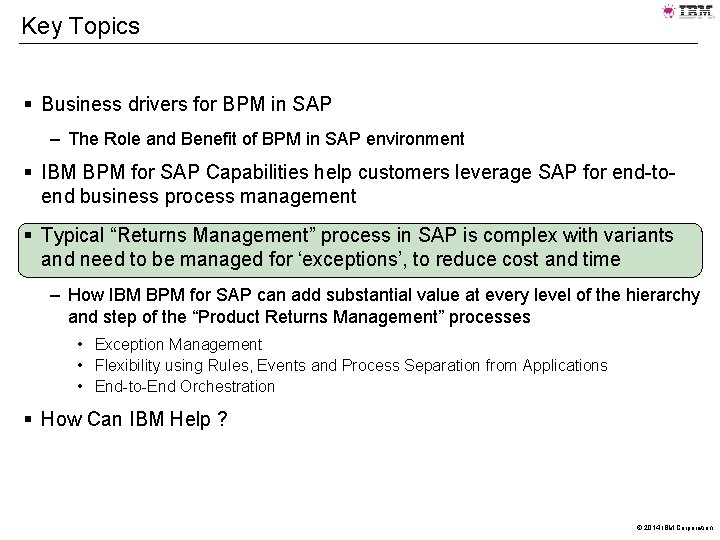Click the How Can IBM Help ? bullet
The height and width of the screenshot is (540, 720).
pos(134,419)
